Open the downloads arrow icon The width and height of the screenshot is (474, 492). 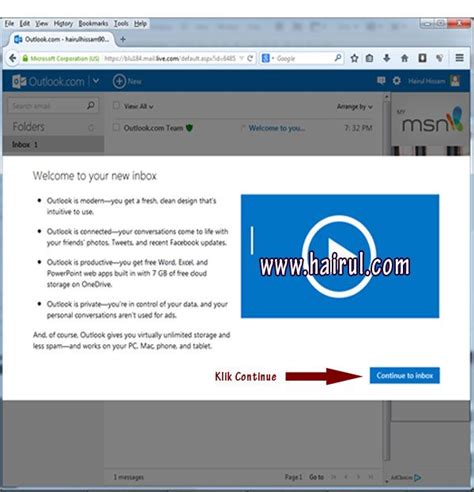[x=387, y=58]
